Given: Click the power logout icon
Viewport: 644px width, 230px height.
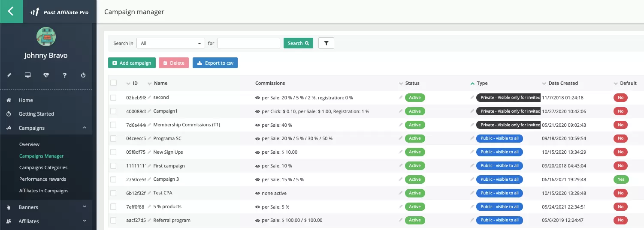Looking at the screenshot, I should tap(83, 75).
